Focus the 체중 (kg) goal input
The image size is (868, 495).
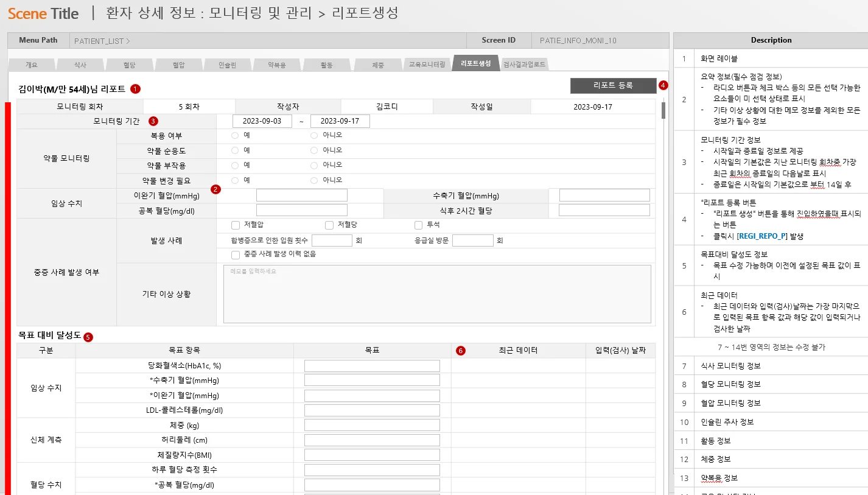point(372,425)
